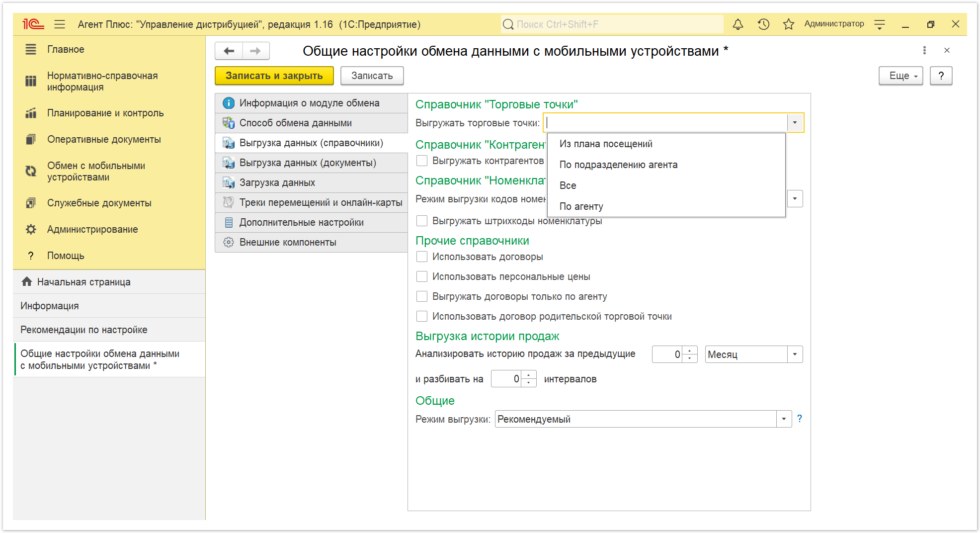Image resolution: width=980 pixels, height=533 pixels.
Task: Click the Служебные документы icon
Action: (31, 203)
